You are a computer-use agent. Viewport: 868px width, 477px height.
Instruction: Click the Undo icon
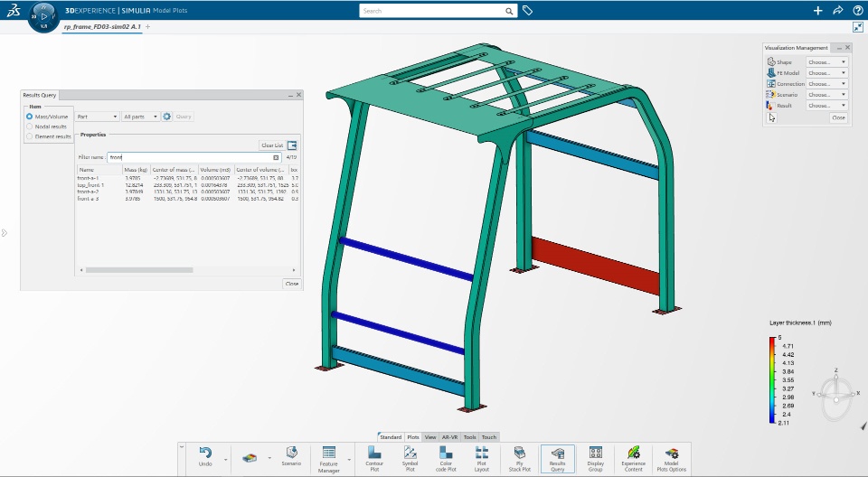pyautogui.click(x=205, y=457)
